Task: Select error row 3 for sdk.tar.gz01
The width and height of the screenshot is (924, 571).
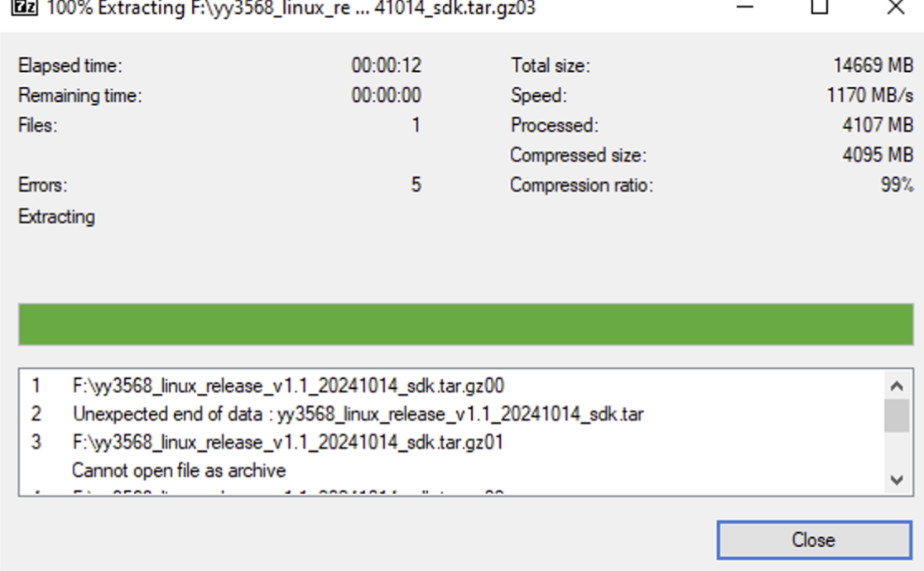Action: (288, 442)
